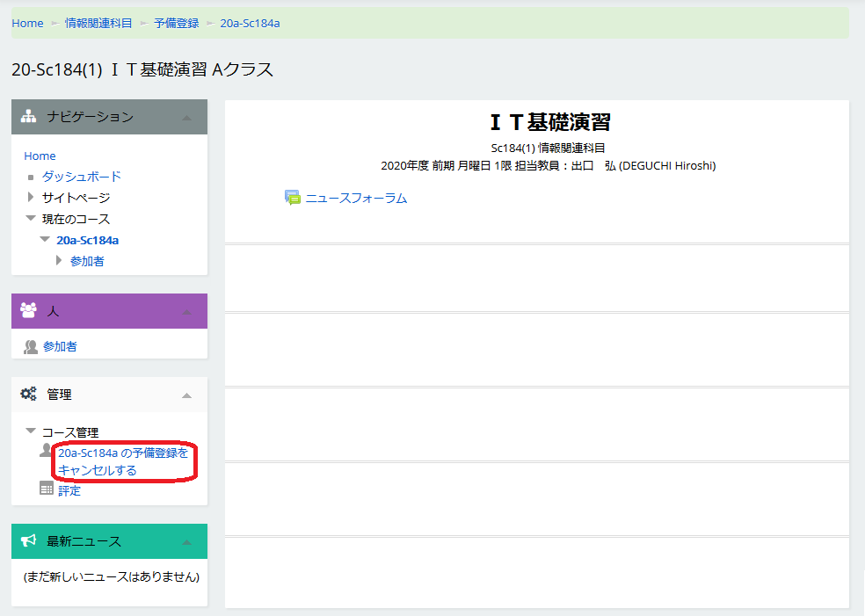Click the megaphone icon in 最新ニュース block

click(28, 541)
